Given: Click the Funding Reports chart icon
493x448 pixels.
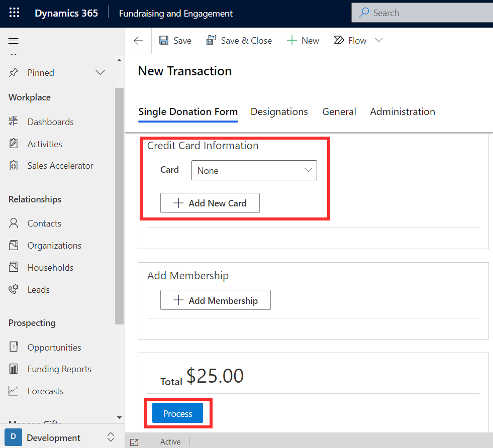Looking at the screenshot, I should 13,369.
